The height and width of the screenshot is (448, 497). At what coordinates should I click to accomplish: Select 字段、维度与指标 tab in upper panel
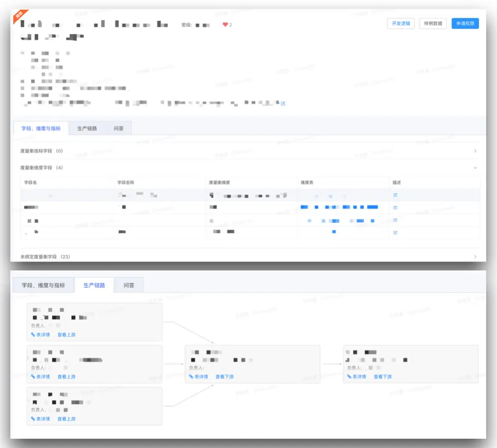click(41, 128)
